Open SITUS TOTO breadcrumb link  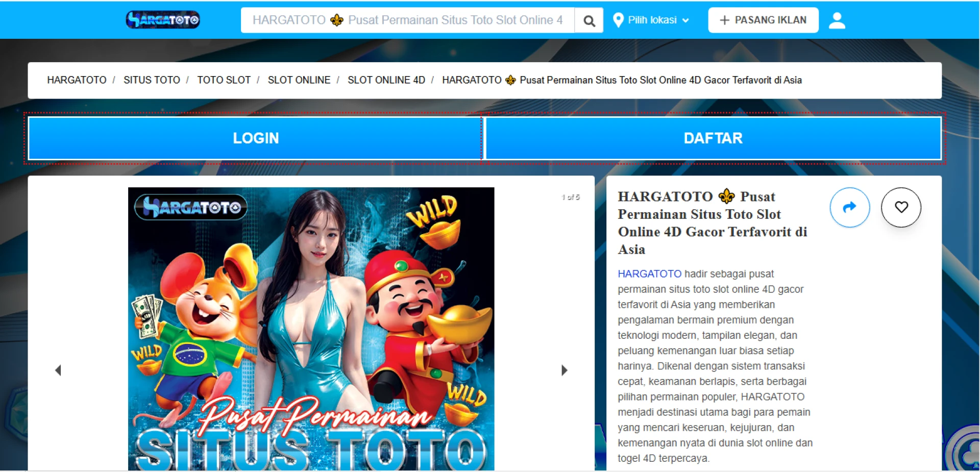click(152, 80)
